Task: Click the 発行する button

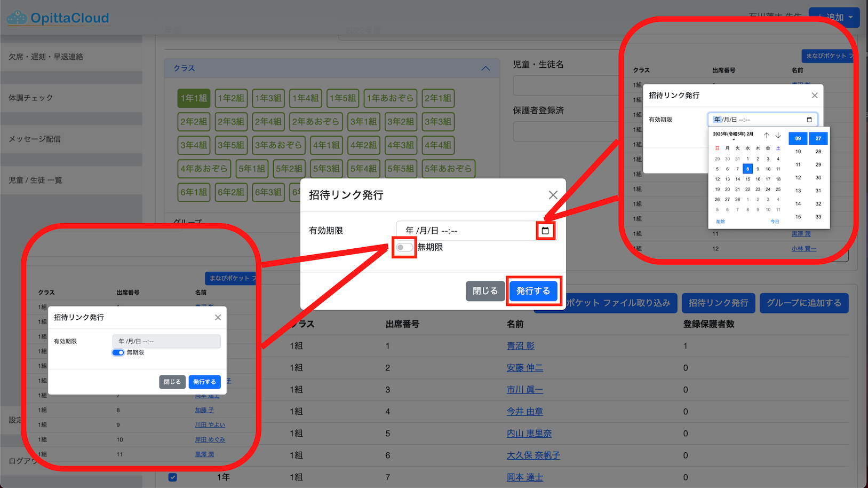Action: point(533,291)
